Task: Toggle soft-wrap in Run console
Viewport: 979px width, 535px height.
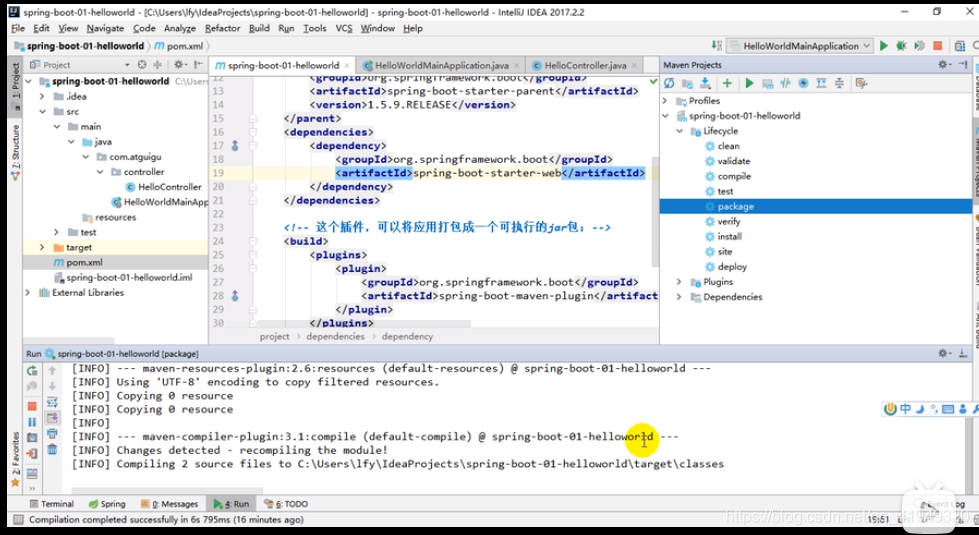Action: point(52,402)
